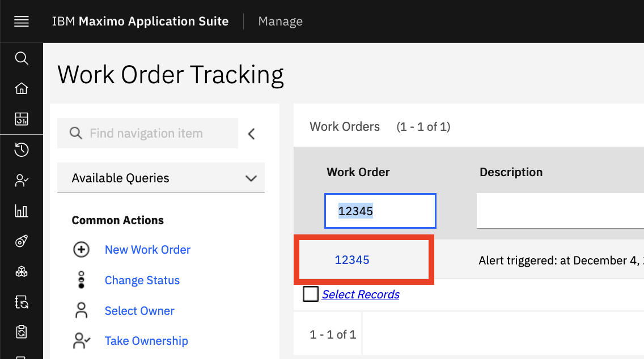The image size is (644, 359).
Task: Click the Description column filter field
Action: pyautogui.click(x=560, y=211)
